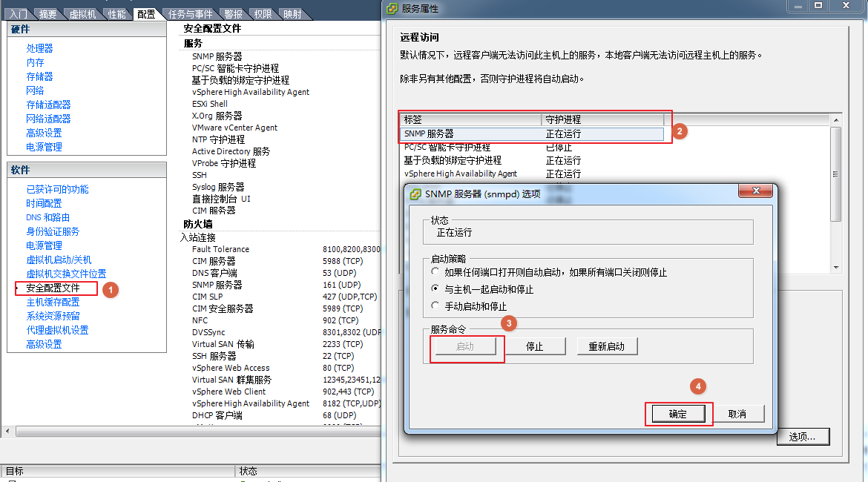Open the 入门 tab
The height and width of the screenshot is (482, 868).
coord(19,14)
